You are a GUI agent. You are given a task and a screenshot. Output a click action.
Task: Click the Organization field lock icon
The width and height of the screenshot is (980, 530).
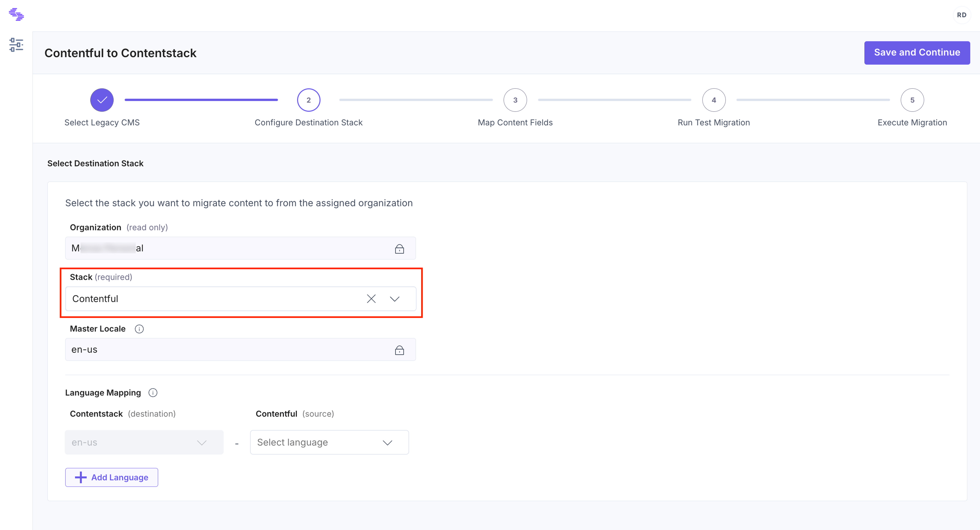click(399, 249)
